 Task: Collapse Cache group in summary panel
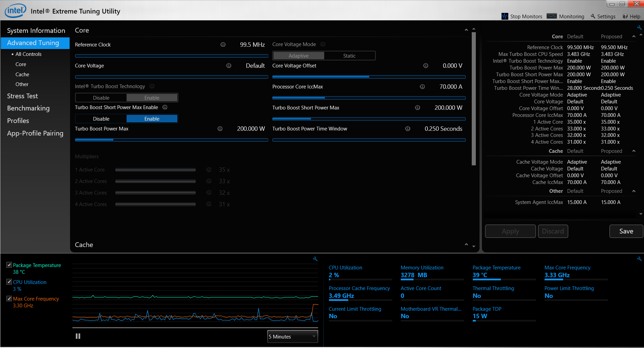click(634, 151)
